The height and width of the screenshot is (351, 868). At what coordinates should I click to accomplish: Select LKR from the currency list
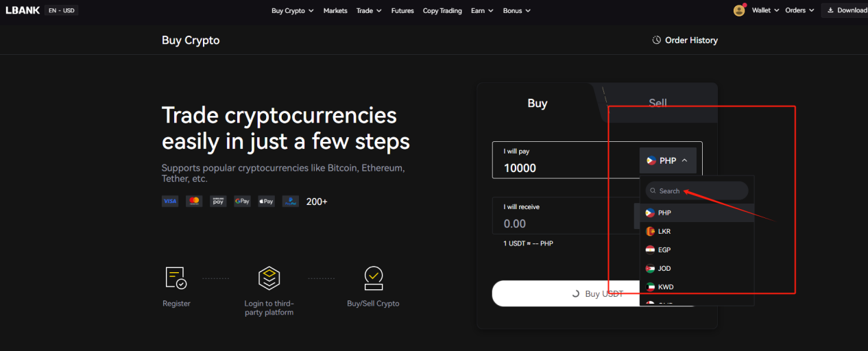click(x=697, y=231)
